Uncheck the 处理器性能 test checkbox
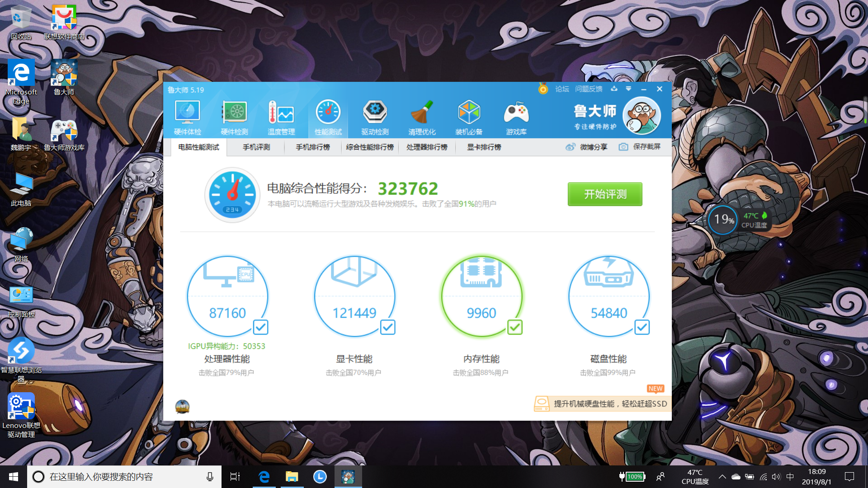Screen dimensions: 868x488 coord(260,327)
